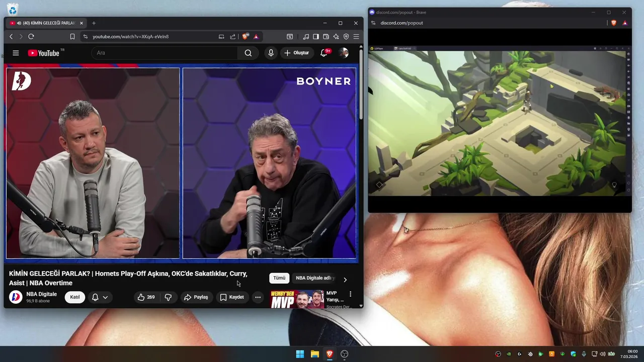The height and width of the screenshot is (362, 644).
Task: Switch to Brave in the taskbar
Action: (330, 354)
